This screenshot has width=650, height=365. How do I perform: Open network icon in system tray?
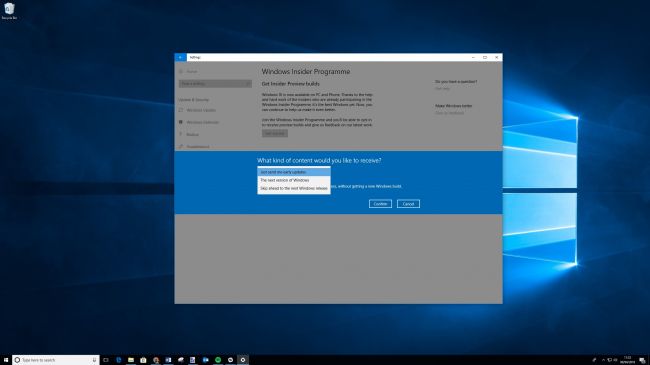pos(609,360)
